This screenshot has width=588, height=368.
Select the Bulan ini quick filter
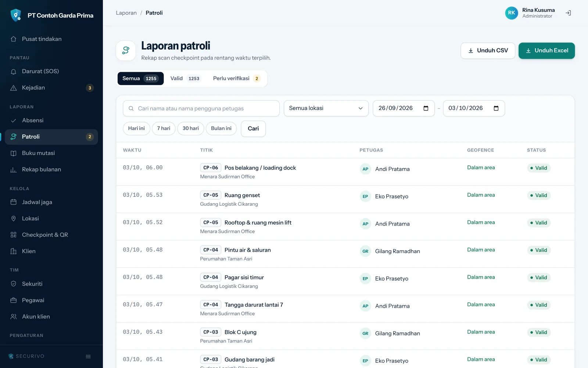[x=221, y=128]
